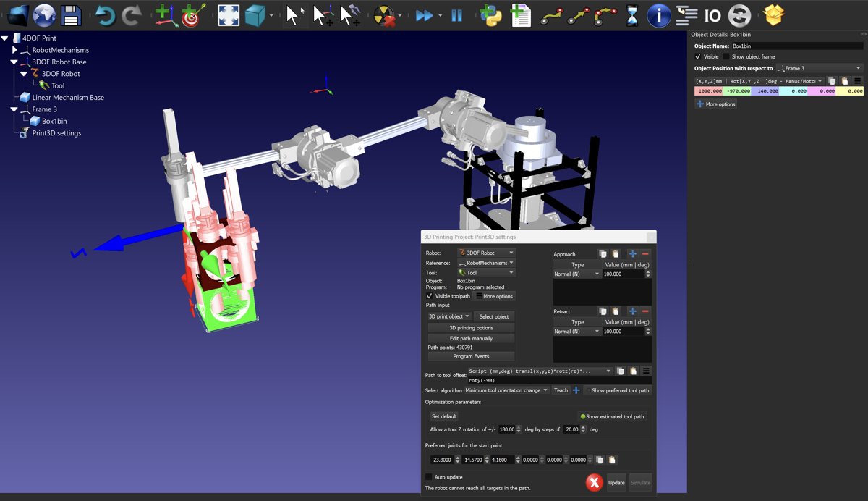Expand the RobotMechanisms tree node
This screenshot has width=868, height=501.
14,50
